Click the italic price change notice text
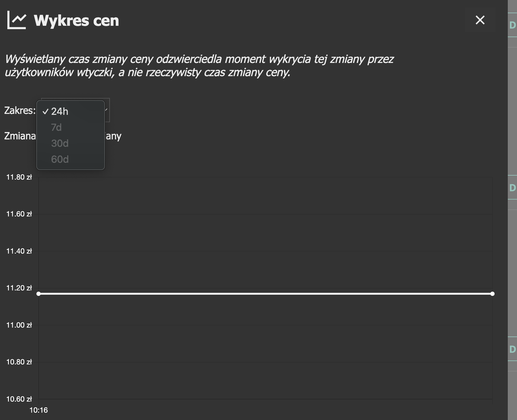Screen dimensions: 517x420 click(x=199, y=65)
